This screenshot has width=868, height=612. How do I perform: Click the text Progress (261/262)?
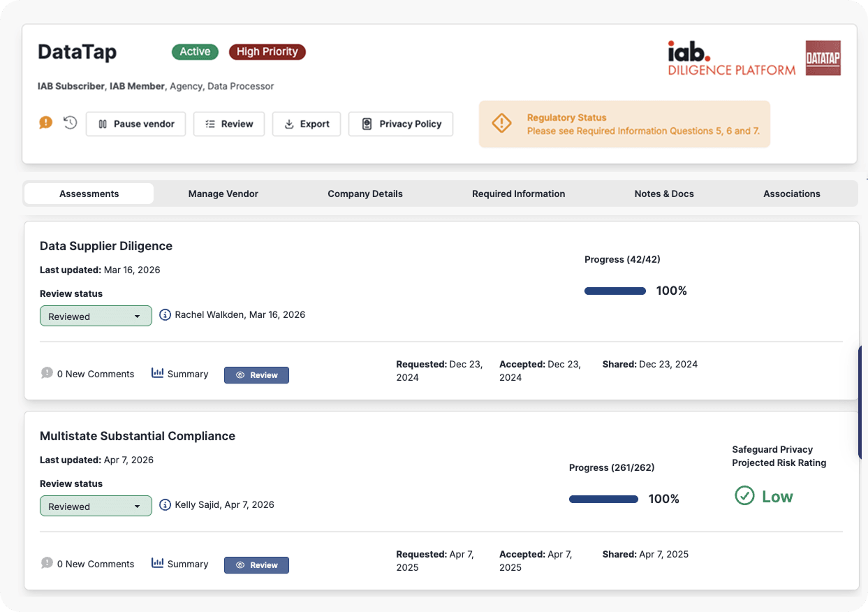coord(612,467)
